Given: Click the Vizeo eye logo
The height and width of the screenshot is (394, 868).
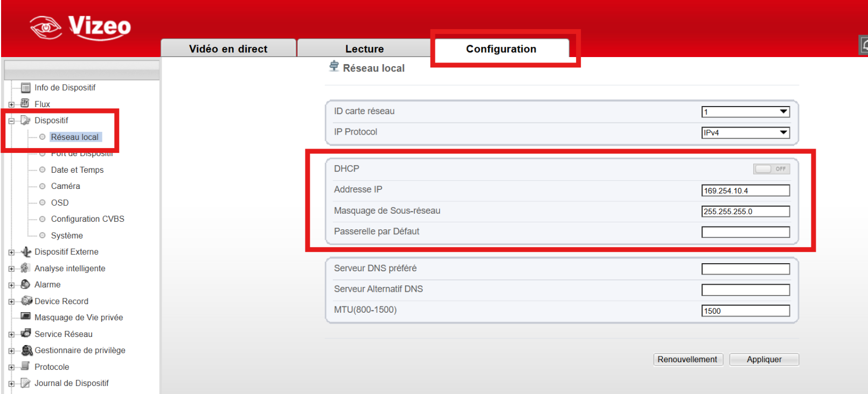Looking at the screenshot, I should click(45, 27).
